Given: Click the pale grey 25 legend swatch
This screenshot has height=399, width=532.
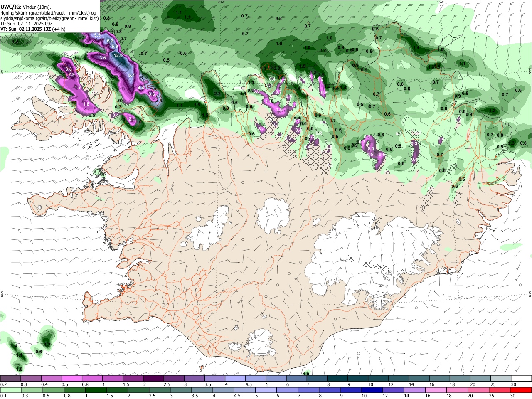Looking at the screenshot, I should click(x=501, y=379).
